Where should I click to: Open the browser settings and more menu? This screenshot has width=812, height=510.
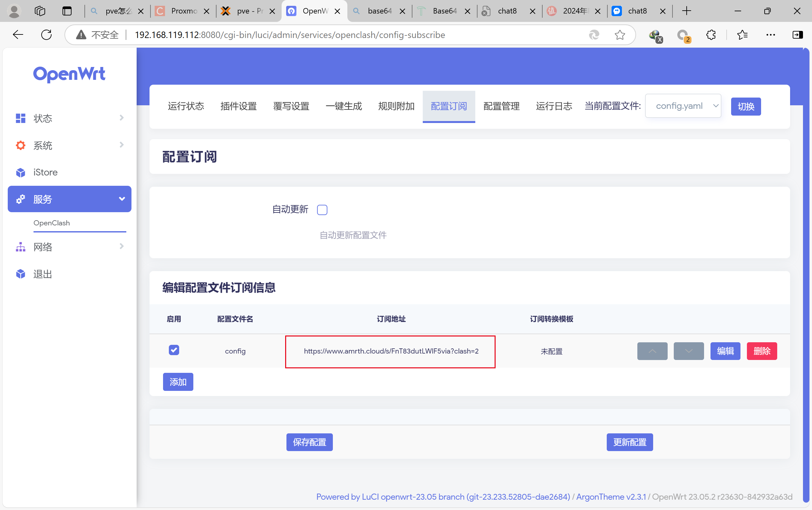(x=770, y=35)
